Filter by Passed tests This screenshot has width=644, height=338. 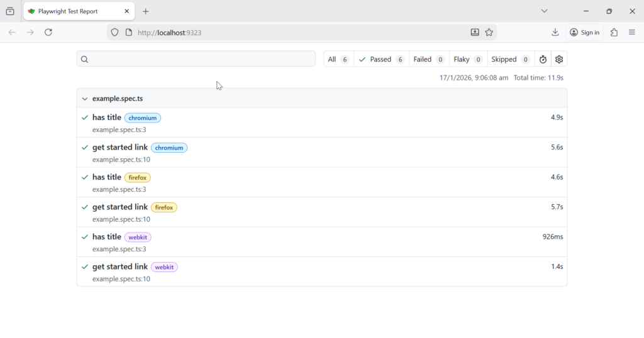pos(381,60)
